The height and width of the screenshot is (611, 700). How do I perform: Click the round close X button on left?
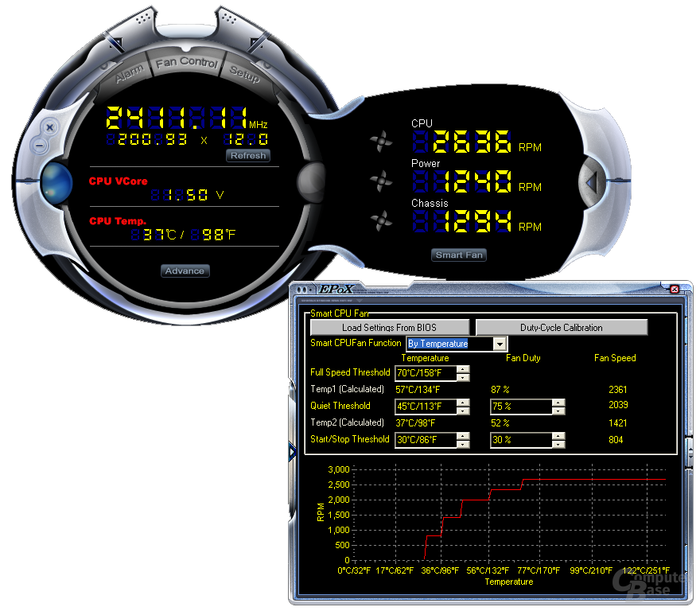tap(49, 127)
